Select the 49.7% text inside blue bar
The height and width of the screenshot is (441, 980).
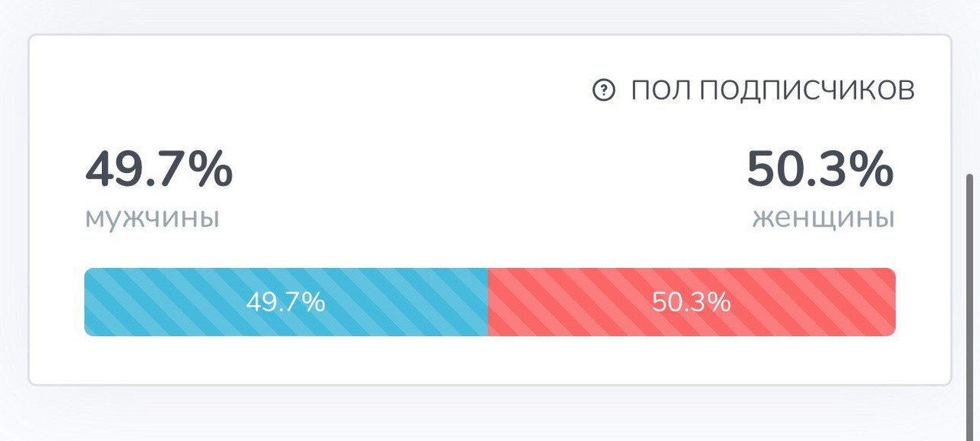pyautogui.click(x=286, y=302)
